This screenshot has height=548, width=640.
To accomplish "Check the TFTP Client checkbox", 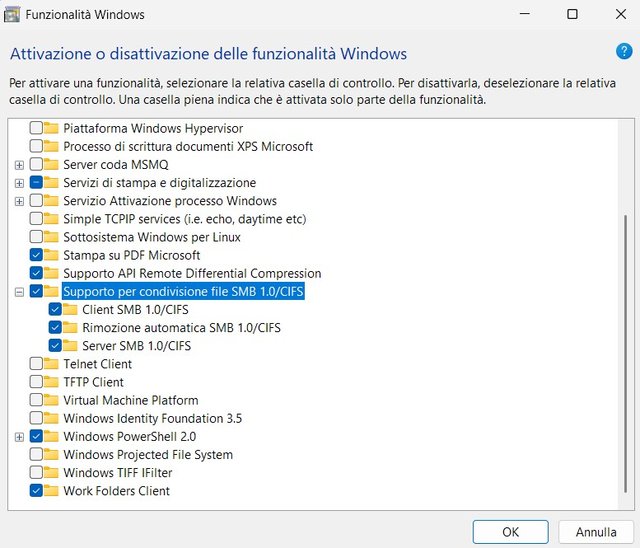I will tap(36, 382).
